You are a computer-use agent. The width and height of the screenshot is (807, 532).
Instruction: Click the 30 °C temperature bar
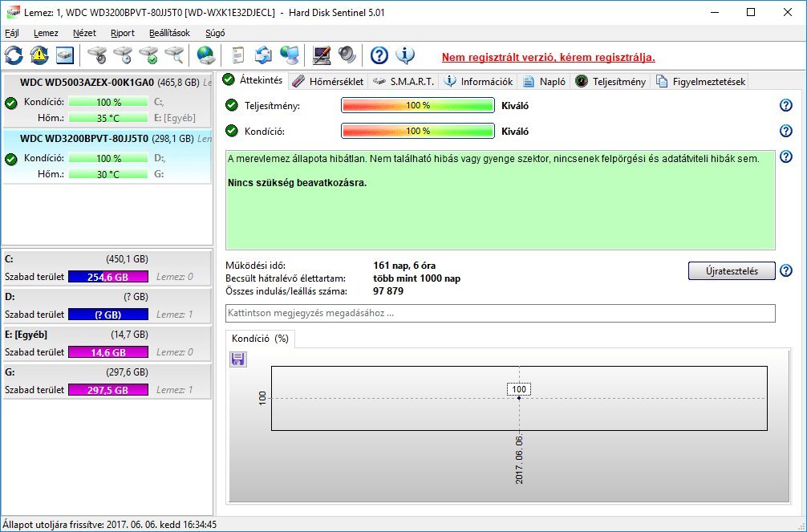coord(108,174)
